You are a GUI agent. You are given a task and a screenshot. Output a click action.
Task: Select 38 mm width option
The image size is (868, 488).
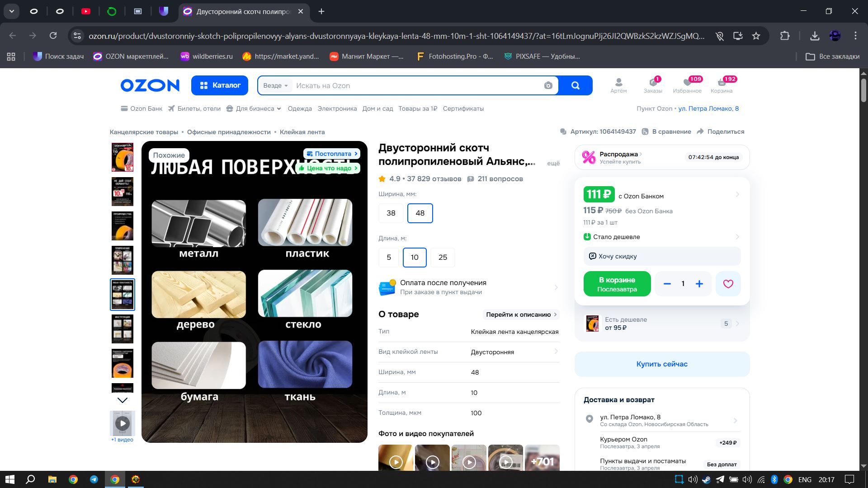(391, 213)
